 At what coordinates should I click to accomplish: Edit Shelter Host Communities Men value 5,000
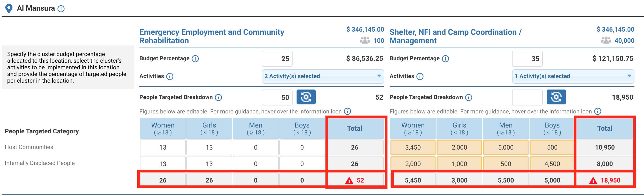(x=506, y=147)
